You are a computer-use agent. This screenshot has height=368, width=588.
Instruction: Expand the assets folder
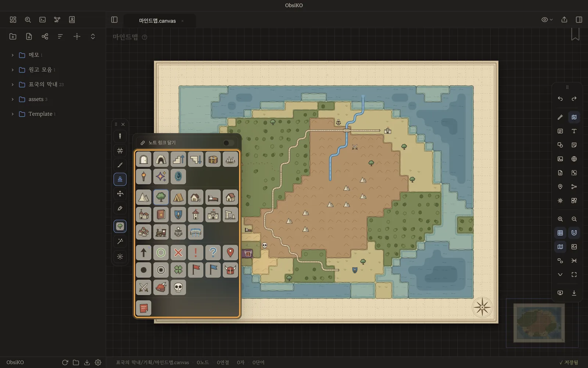tap(12, 99)
